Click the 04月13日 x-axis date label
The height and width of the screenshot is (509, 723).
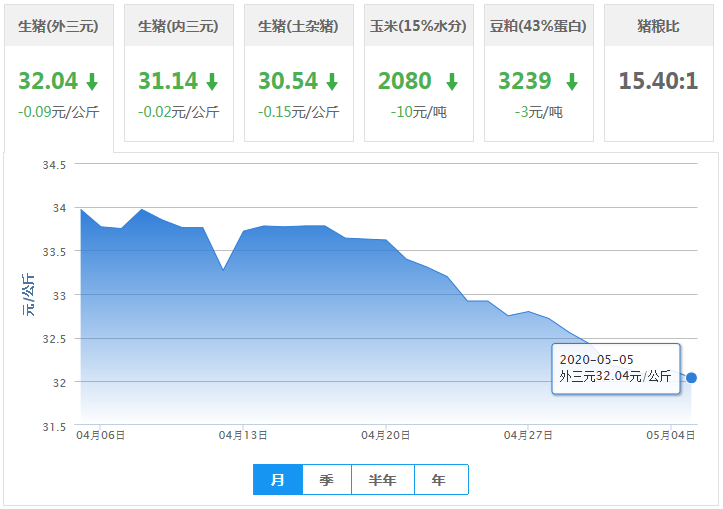click(x=243, y=435)
